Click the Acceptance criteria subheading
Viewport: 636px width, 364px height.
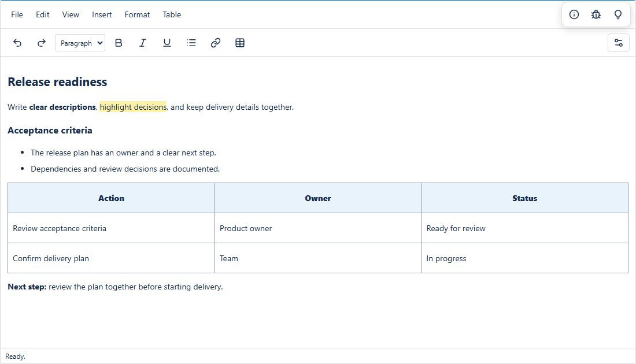click(50, 131)
